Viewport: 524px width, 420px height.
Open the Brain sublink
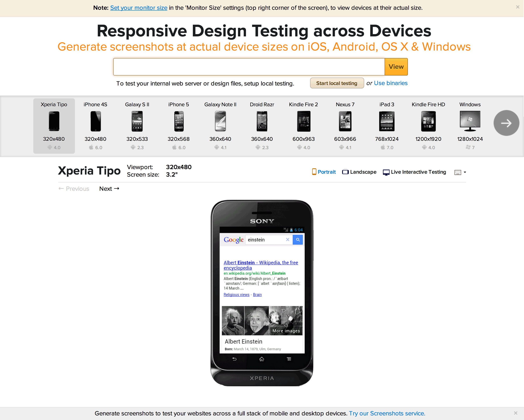[257, 294]
